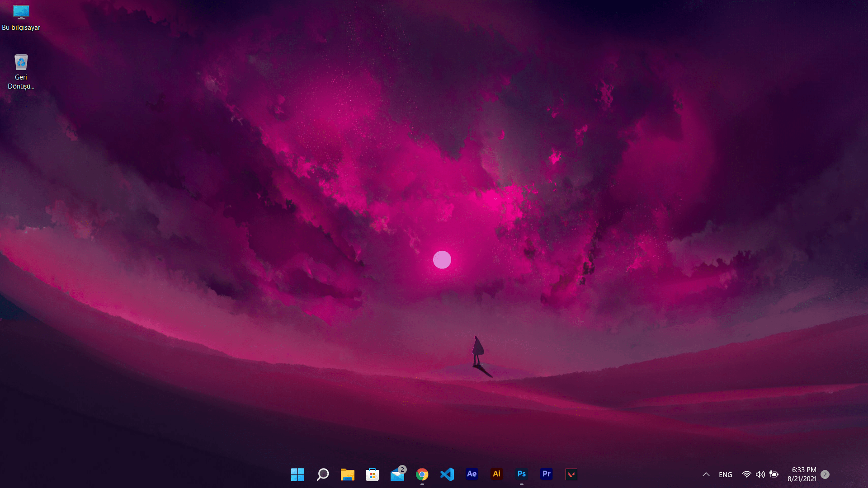Image resolution: width=868 pixels, height=488 pixels.
Task: Check the battery charging icon
Action: click(774, 474)
